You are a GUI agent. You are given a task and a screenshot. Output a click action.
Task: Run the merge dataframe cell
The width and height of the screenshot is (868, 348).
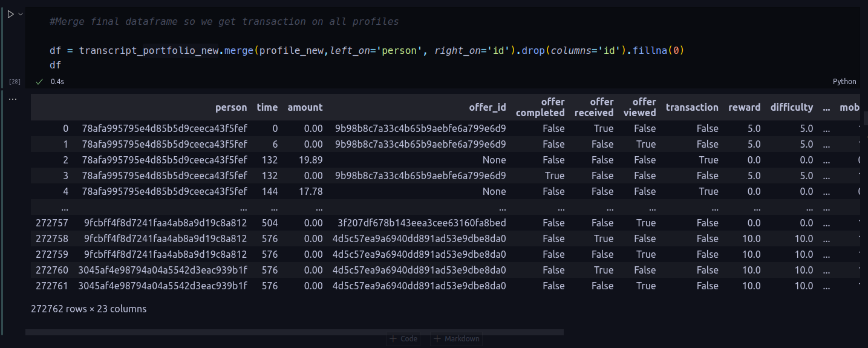(11, 14)
